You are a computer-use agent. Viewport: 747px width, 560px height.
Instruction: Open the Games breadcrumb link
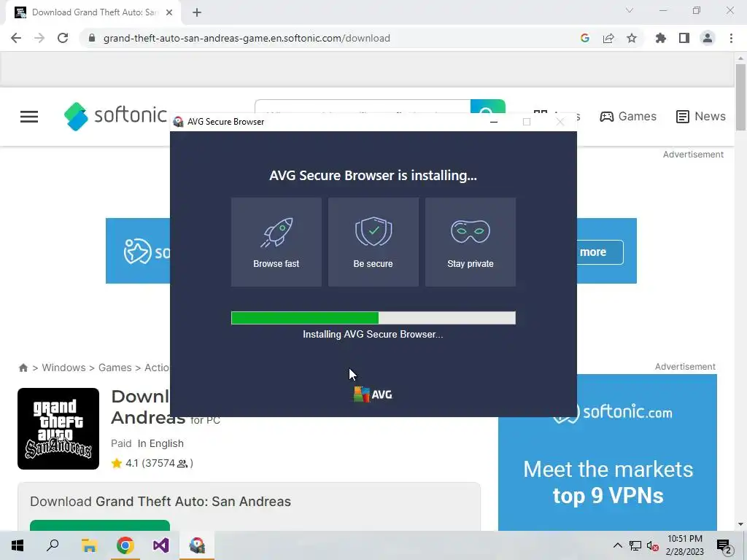tap(115, 367)
